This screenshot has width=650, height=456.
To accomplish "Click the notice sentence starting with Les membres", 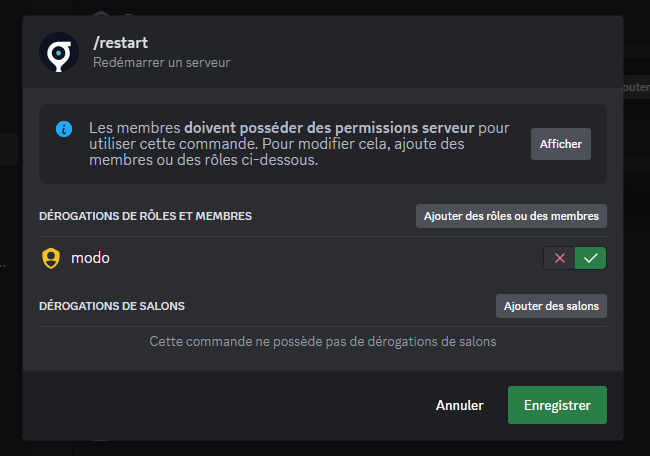I will [135, 128].
